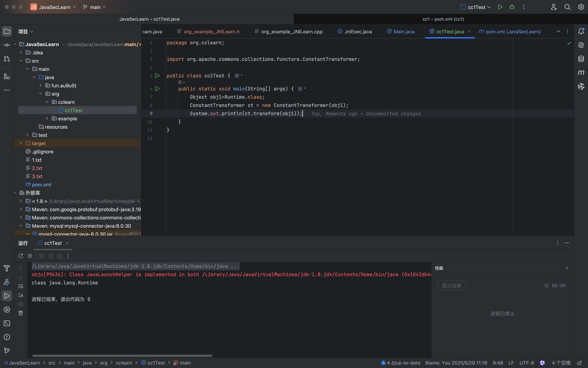The image size is (588, 368).
Task: Click the Stop process square icon
Action: (x=30, y=256)
